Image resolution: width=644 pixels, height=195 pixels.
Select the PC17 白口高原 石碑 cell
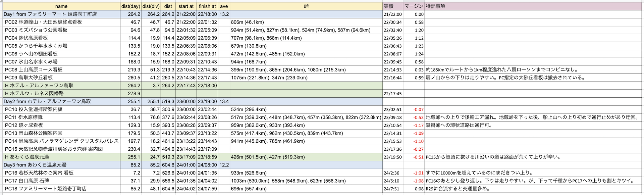pyautogui.click(x=61, y=181)
